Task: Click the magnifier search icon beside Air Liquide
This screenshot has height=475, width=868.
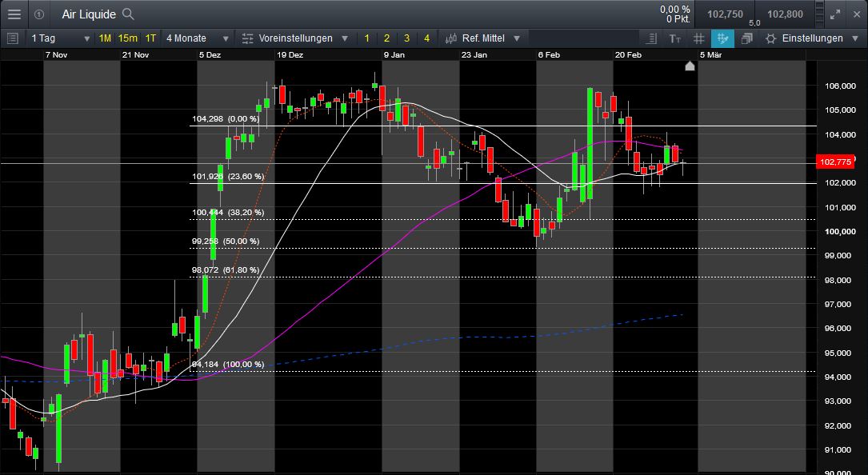Action: tap(128, 14)
